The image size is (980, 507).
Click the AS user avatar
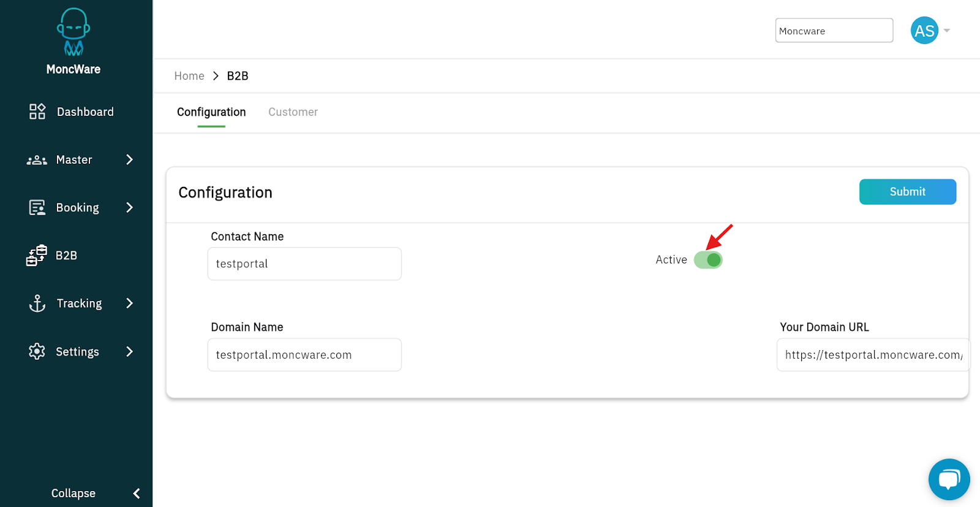pos(924,31)
